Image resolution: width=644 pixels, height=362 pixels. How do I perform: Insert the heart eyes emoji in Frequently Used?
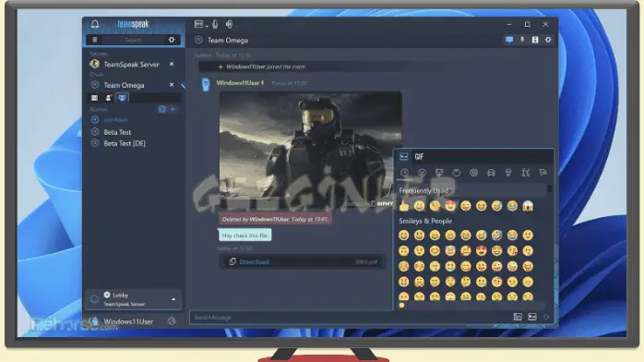(450, 206)
